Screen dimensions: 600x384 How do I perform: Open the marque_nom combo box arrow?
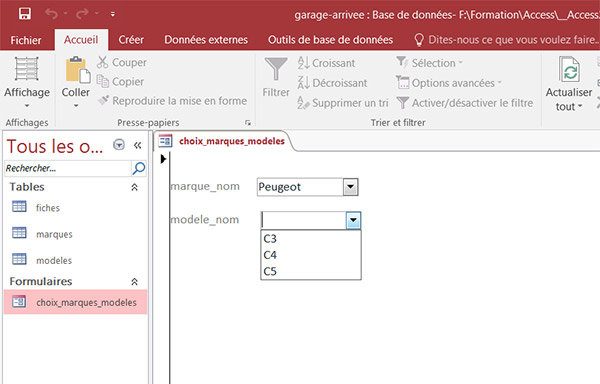(x=350, y=187)
